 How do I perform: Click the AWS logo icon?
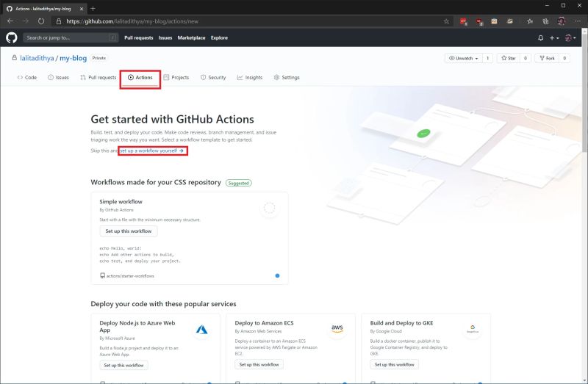[337, 330]
